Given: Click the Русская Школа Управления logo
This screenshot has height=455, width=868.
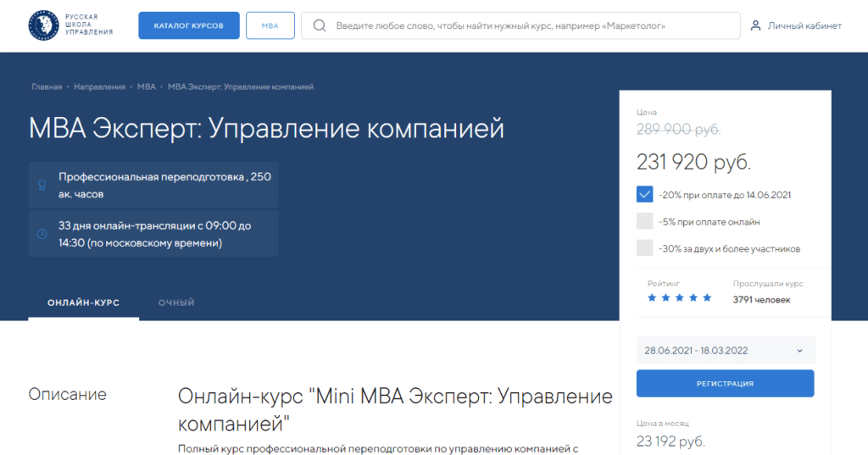Looking at the screenshot, I should click(x=71, y=25).
